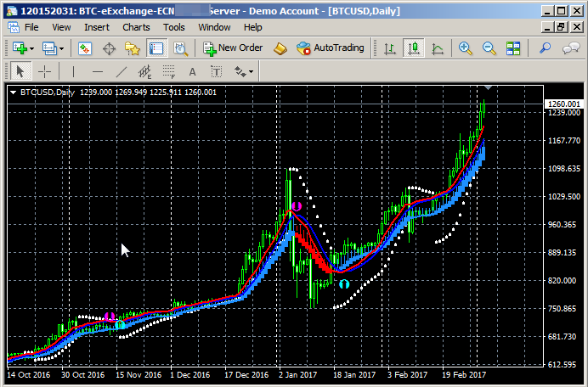Select the Vertical Line tool

point(73,71)
